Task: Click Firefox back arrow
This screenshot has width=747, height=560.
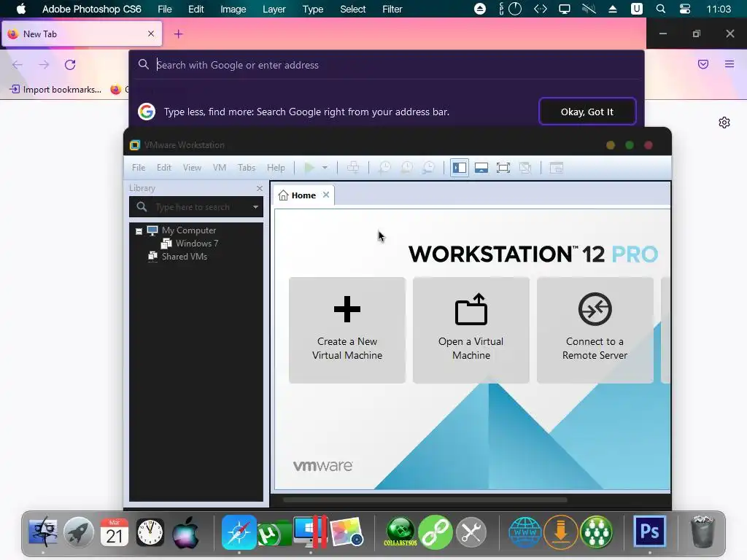Action: click(18, 65)
